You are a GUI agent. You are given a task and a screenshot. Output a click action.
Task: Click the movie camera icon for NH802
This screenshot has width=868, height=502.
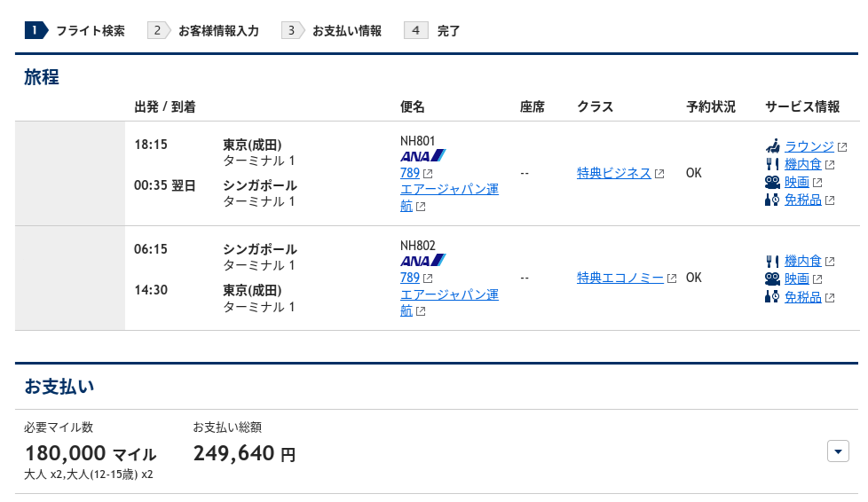click(x=773, y=278)
